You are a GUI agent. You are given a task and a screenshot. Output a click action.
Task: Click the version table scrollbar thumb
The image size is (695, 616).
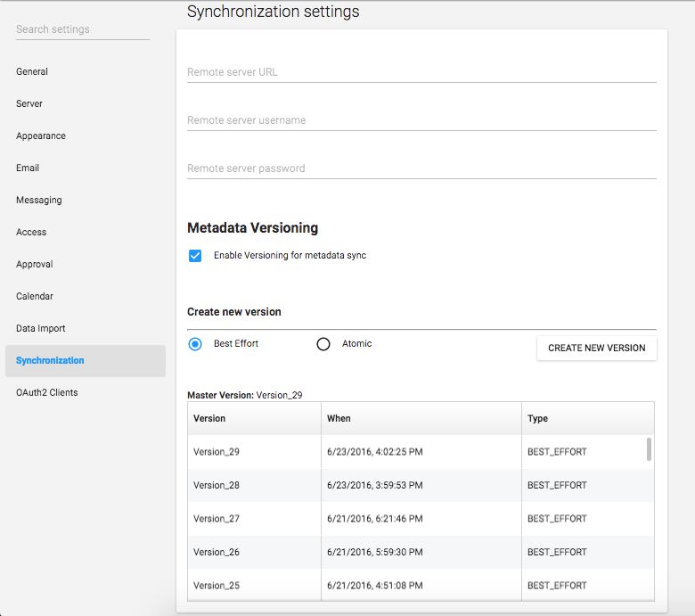point(649,449)
